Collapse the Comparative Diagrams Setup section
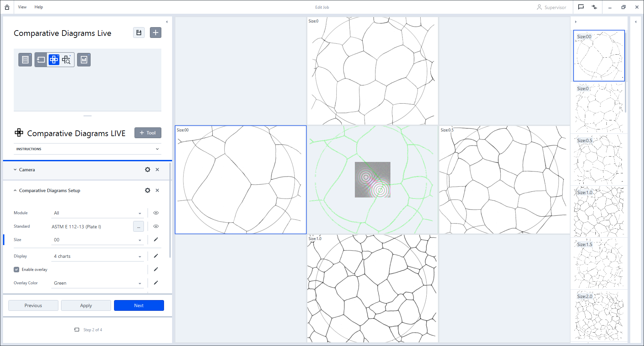Image resolution: width=644 pixels, height=346 pixels. click(15, 190)
